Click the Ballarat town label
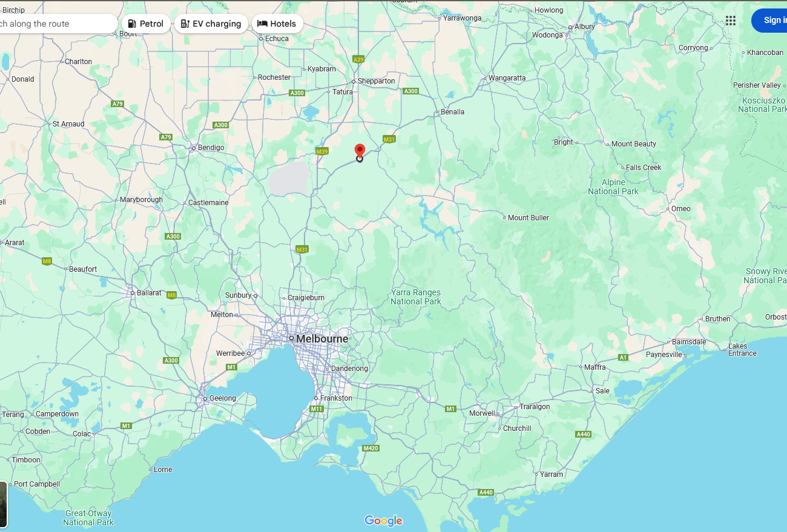 coord(149,293)
